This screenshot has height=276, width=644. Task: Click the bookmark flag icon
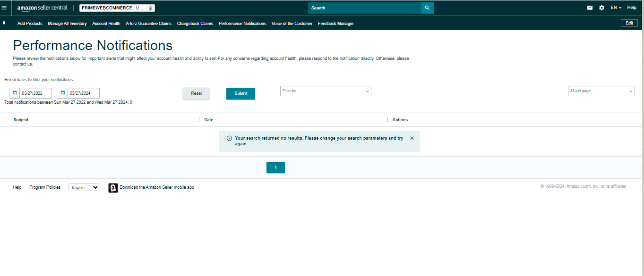4,23
